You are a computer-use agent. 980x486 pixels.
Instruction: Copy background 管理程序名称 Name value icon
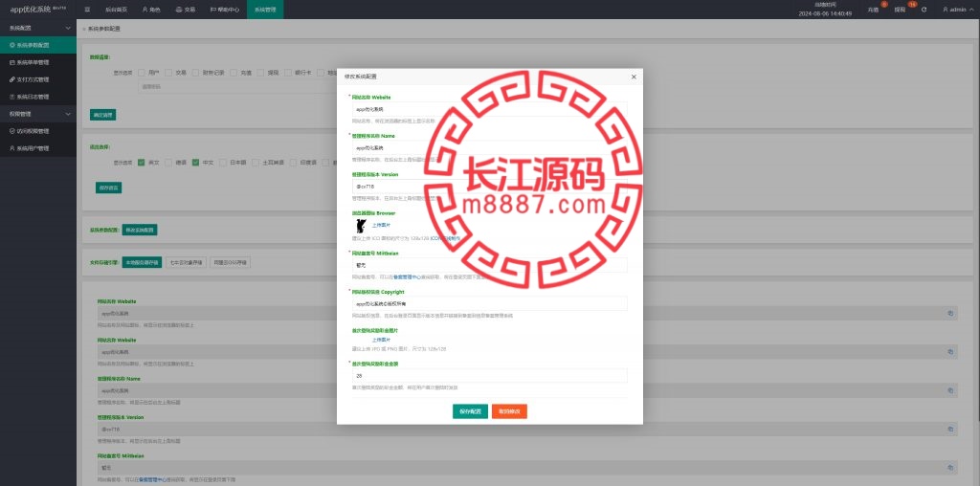pos(950,390)
